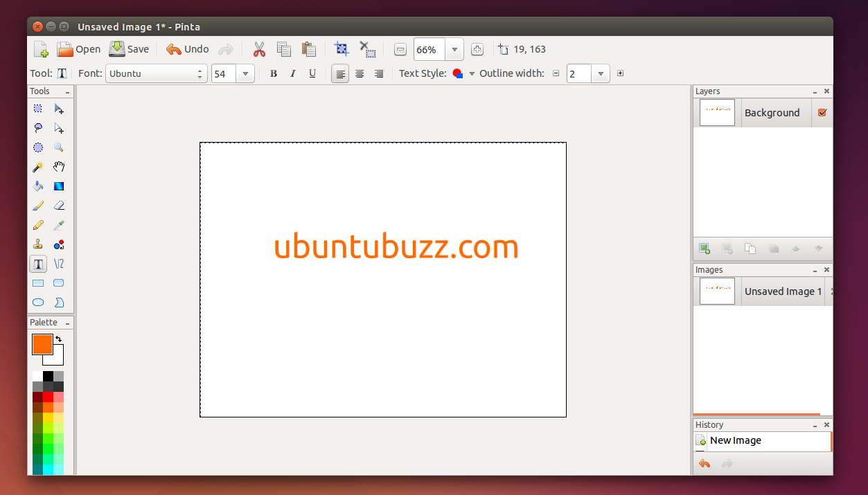Zoom out using the minus button
This screenshot has height=495, width=868.
click(x=400, y=49)
